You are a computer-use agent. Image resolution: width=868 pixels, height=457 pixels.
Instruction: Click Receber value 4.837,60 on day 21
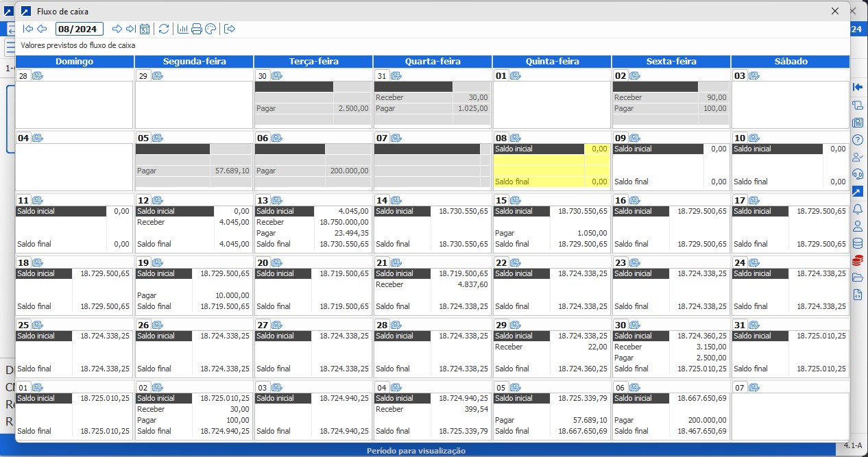(x=472, y=284)
